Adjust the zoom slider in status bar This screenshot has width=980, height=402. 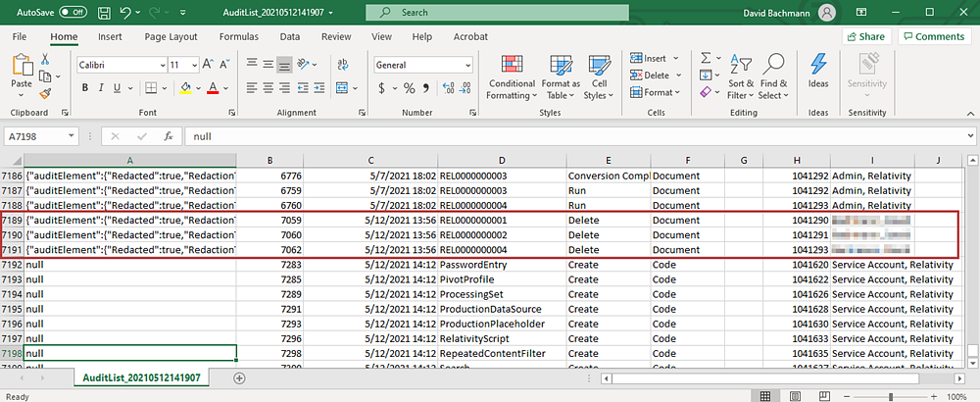[x=890, y=396]
